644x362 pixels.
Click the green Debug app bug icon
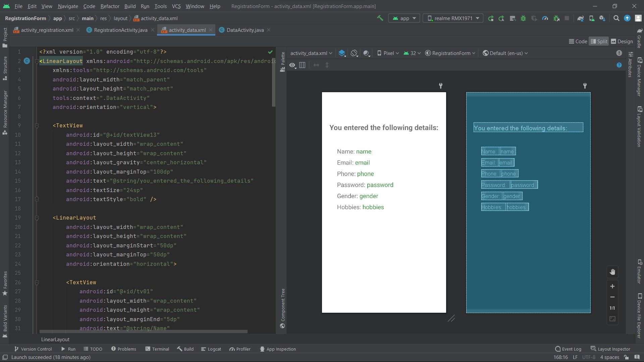523,18
